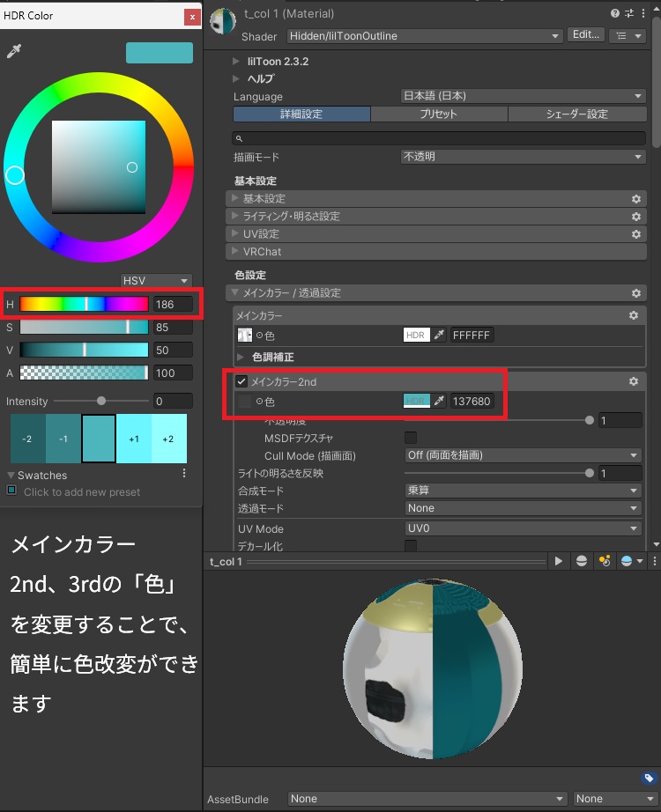The height and width of the screenshot is (812, 661).
Task: Click the H hue slider bar
Action: (x=84, y=304)
